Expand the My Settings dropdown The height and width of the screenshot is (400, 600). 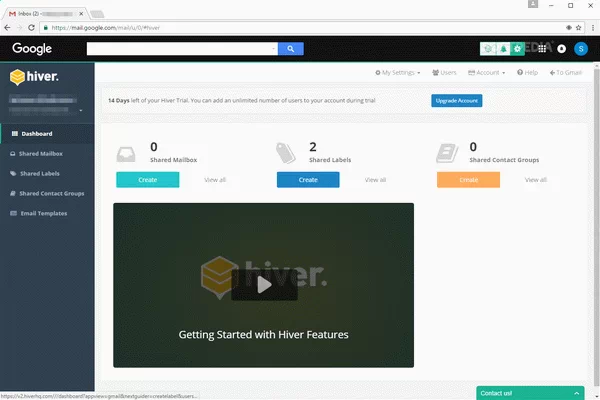tap(397, 73)
